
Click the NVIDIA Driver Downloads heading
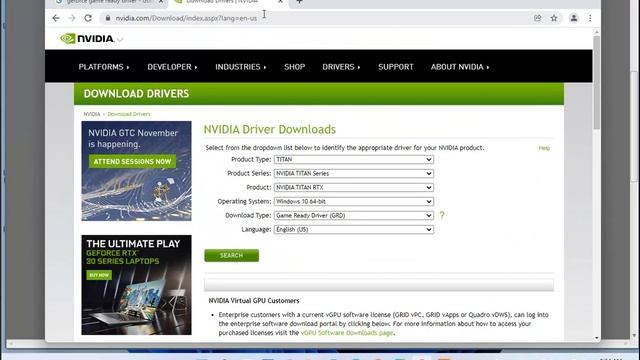(x=269, y=129)
